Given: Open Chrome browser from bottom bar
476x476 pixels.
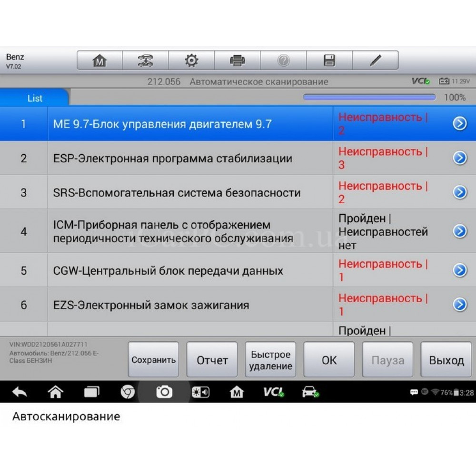Looking at the screenshot, I should click(128, 392).
